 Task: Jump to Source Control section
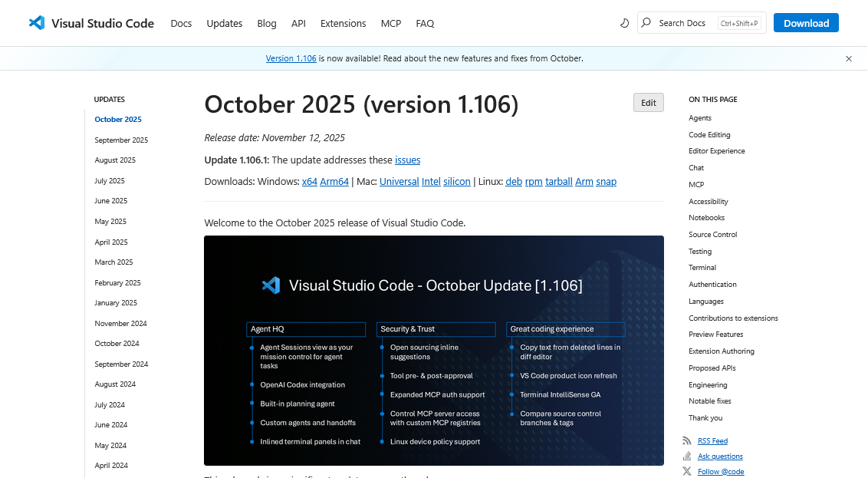tap(712, 235)
